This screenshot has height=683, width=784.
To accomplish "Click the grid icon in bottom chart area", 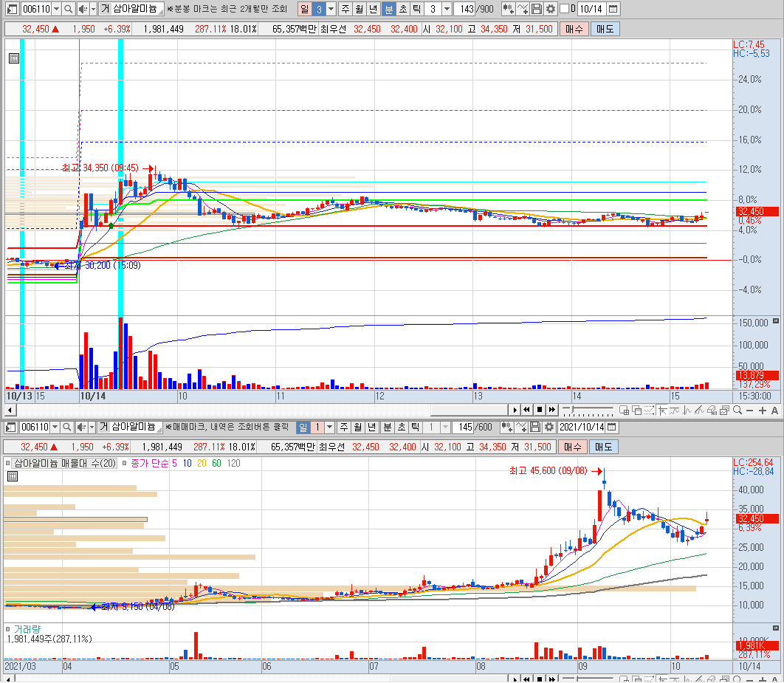I will coord(13,476).
